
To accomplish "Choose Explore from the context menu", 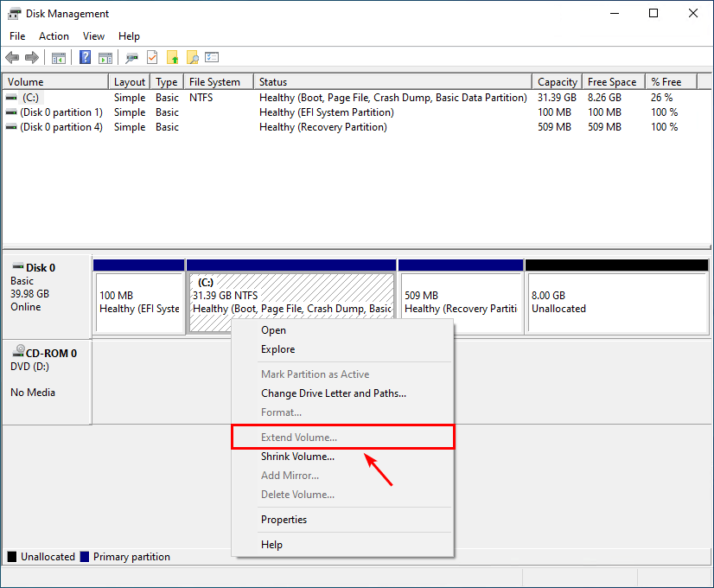I will [342, 349].
